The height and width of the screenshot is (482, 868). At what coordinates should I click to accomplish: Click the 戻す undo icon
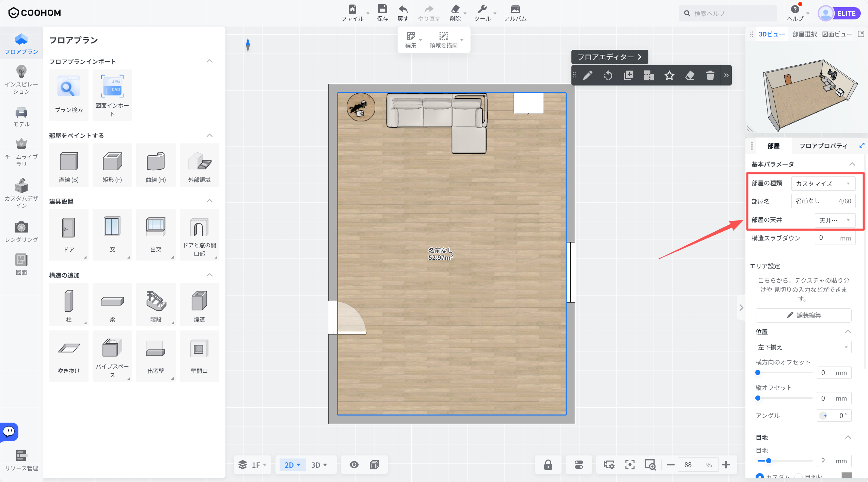pos(403,9)
